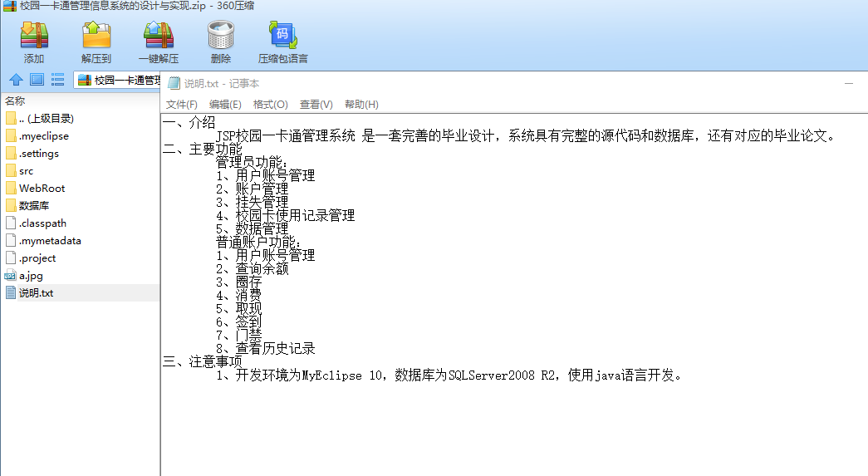
Task: Click the 360压缩 app icon in title bar
Action: 9,6
